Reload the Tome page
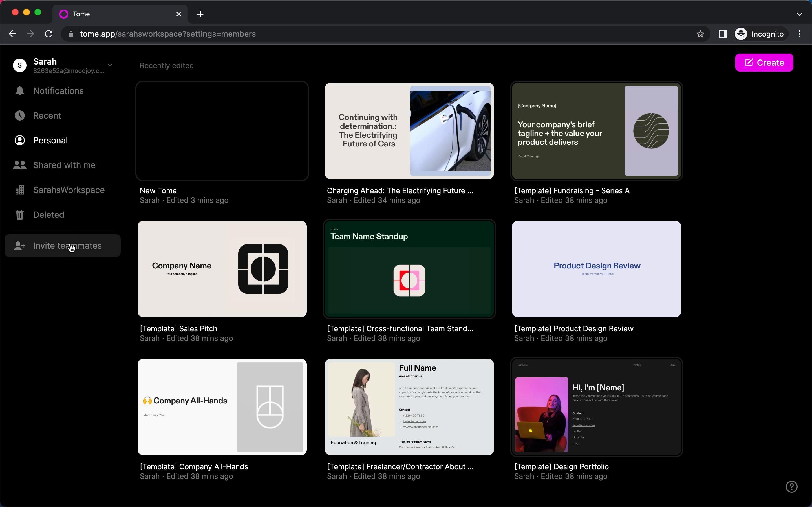The height and width of the screenshot is (507, 812). [x=49, y=34]
